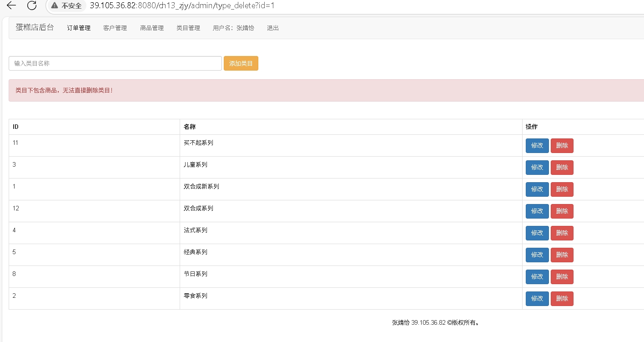This screenshot has width=644, height=342.
Task: Focus the 输入类目名称 text field
Action: (115, 63)
